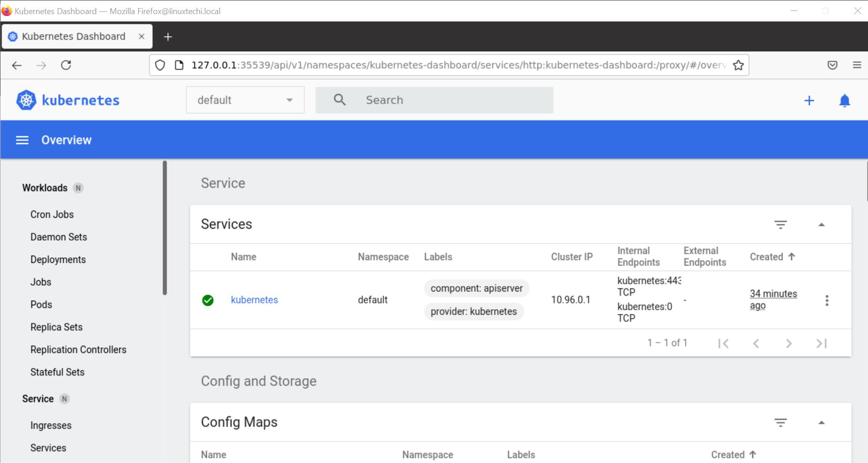This screenshot has height=463, width=868.
Task: Open actions menu for kubernetes service row
Action: [x=827, y=300]
